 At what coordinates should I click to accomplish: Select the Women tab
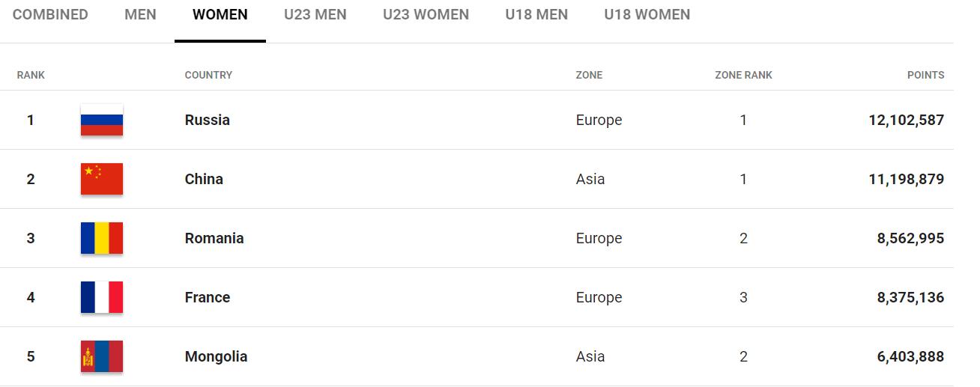[220, 15]
